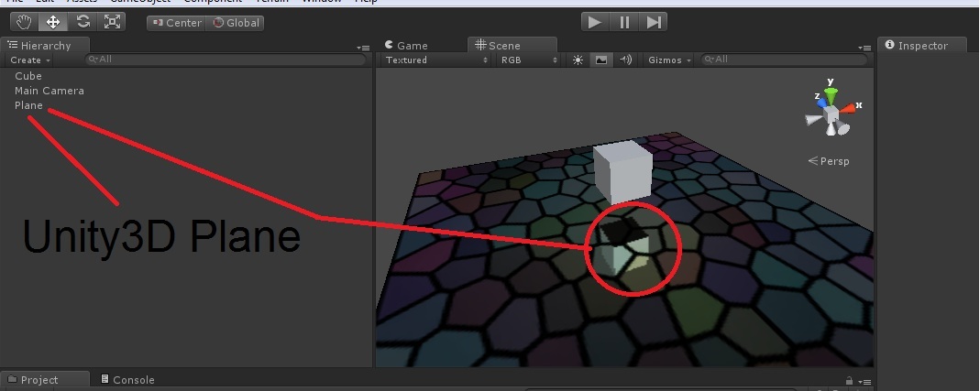
Task: Click the red X axis gizmo cone
Action: pyautogui.click(x=847, y=109)
